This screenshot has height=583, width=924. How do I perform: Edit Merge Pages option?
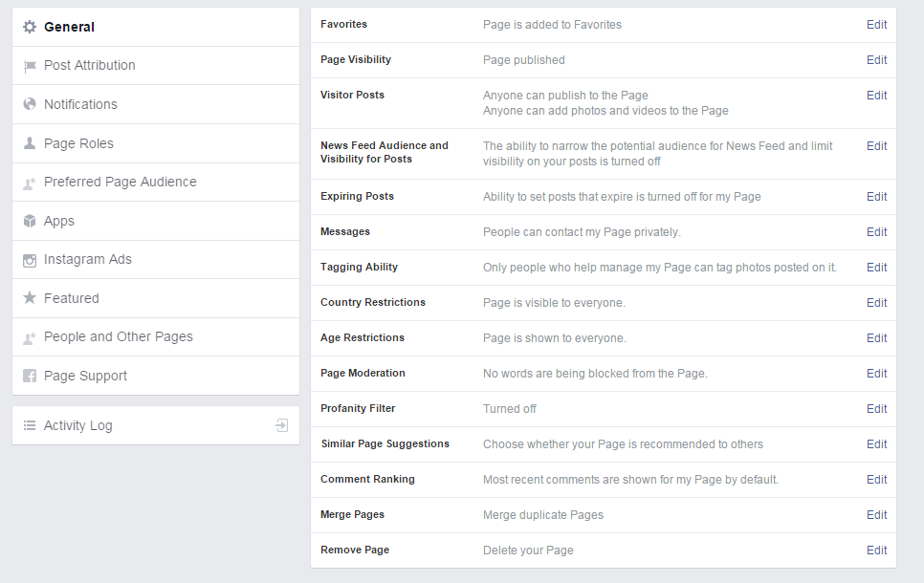[876, 515]
